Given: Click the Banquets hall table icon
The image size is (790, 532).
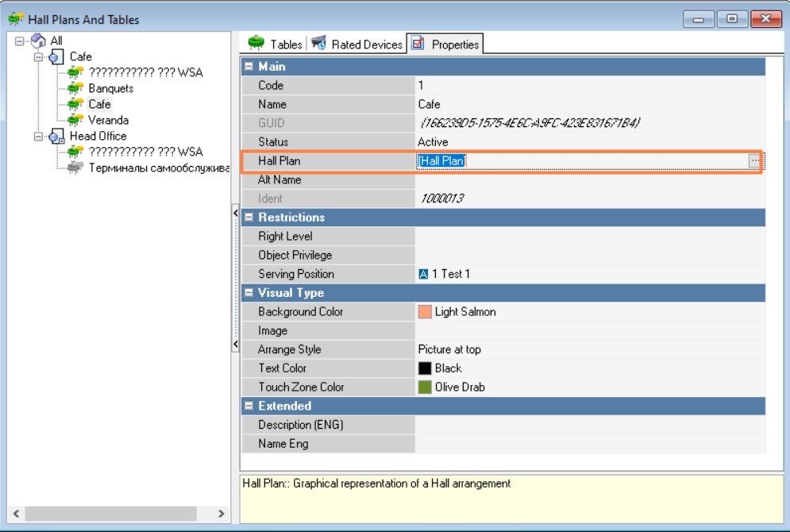Looking at the screenshot, I should click(x=75, y=88).
